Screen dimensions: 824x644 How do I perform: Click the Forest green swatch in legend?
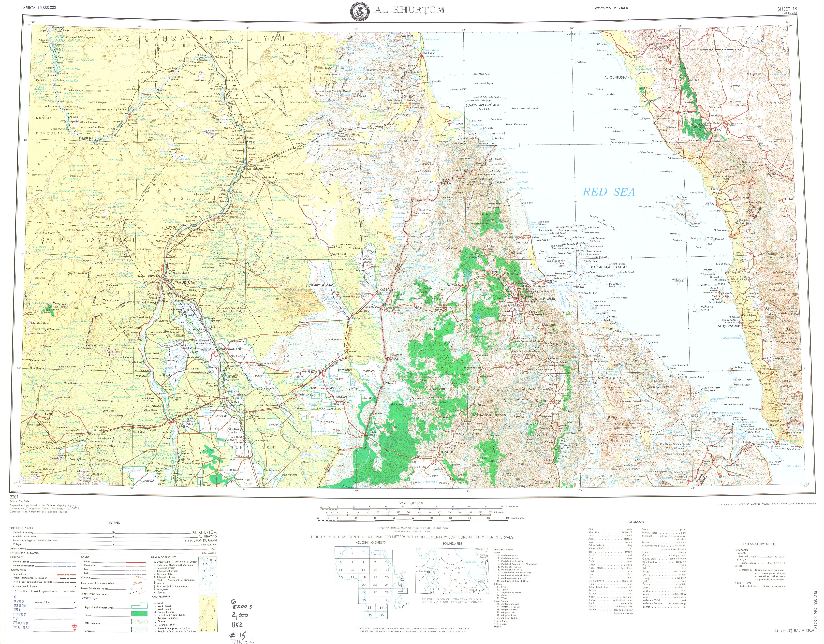[x=139, y=614]
